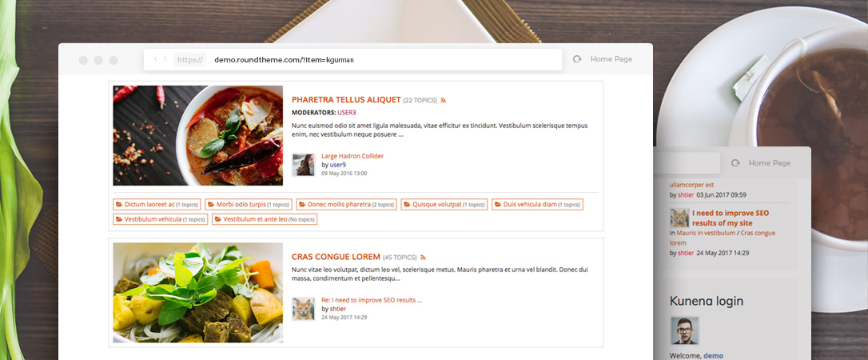Select the Duis vehicula diam subcategory

click(538, 204)
